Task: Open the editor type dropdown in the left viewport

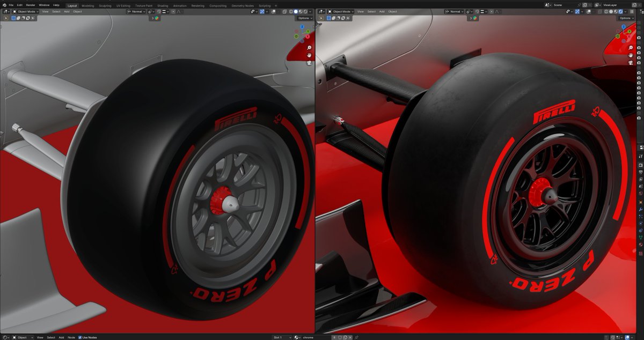Action: coord(6,11)
